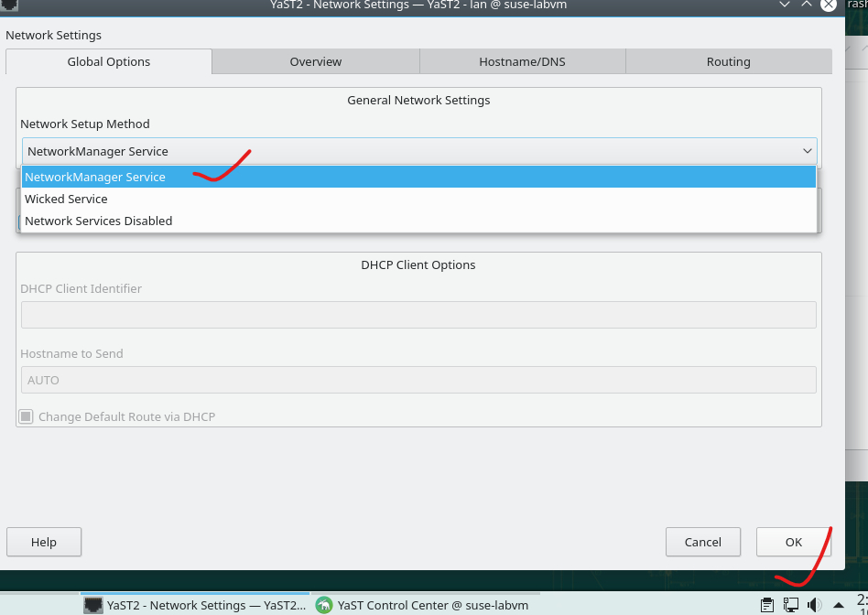Focus the DHCP Client Identifier field
This screenshot has width=868, height=615.
418,315
